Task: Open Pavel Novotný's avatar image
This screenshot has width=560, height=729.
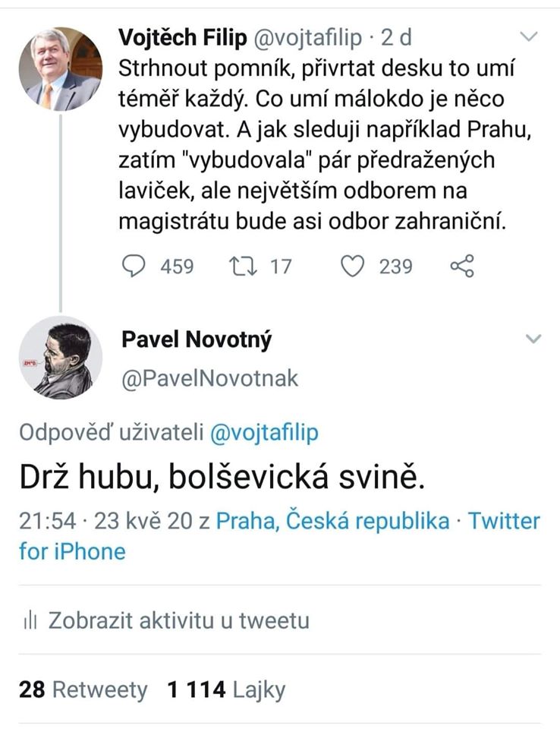Action: coord(61,358)
